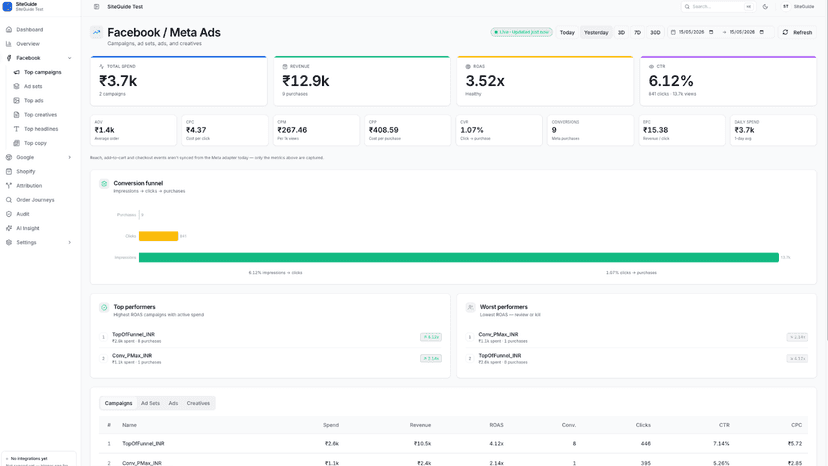
Task: Click the green Impressions bar in the funnel
Action: [458, 257]
